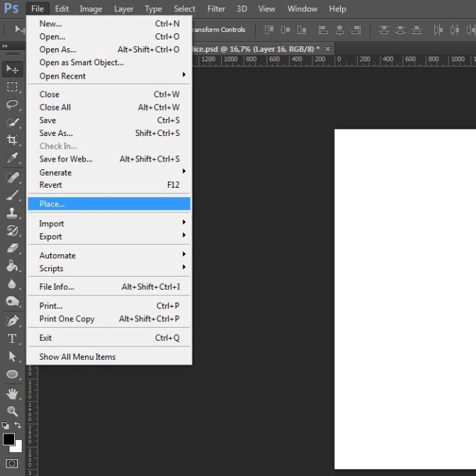
Task: Choose the Eyedropper tool
Action: point(12,159)
